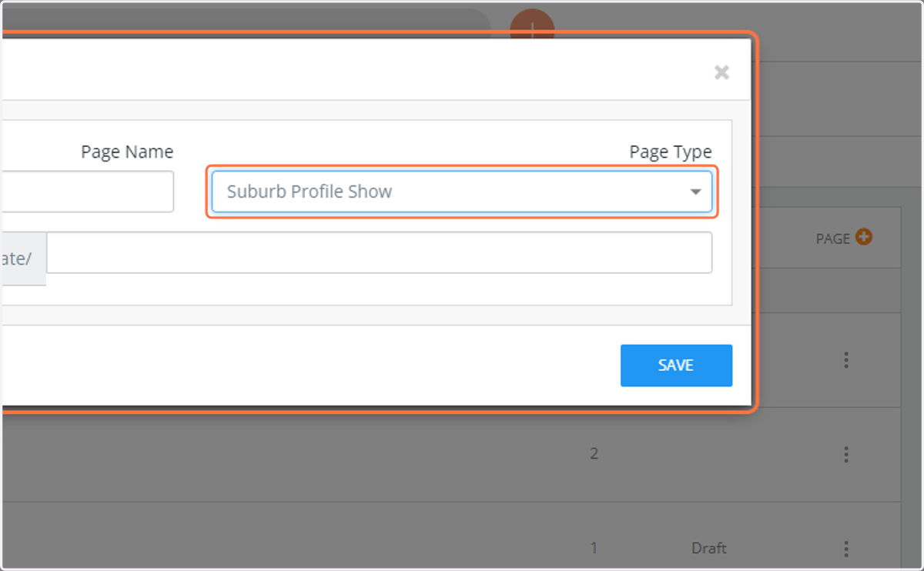Image resolution: width=924 pixels, height=571 pixels.
Task: Open the Page Type dropdown
Action: pyautogui.click(x=462, y=192)
